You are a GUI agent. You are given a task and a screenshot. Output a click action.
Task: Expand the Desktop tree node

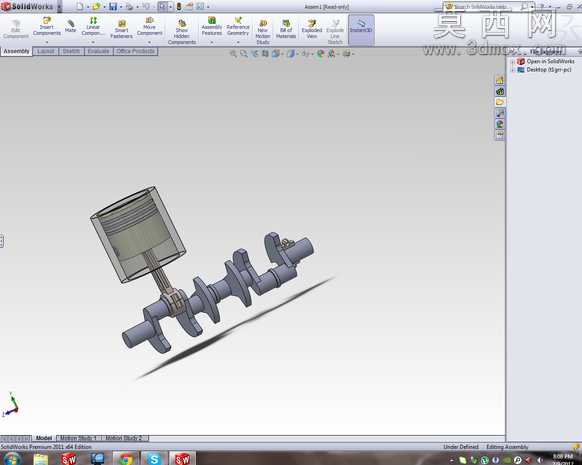513,70
